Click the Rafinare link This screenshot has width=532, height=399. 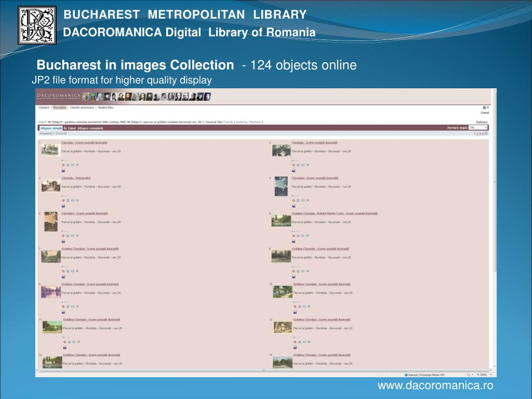(x=482, y=122)
